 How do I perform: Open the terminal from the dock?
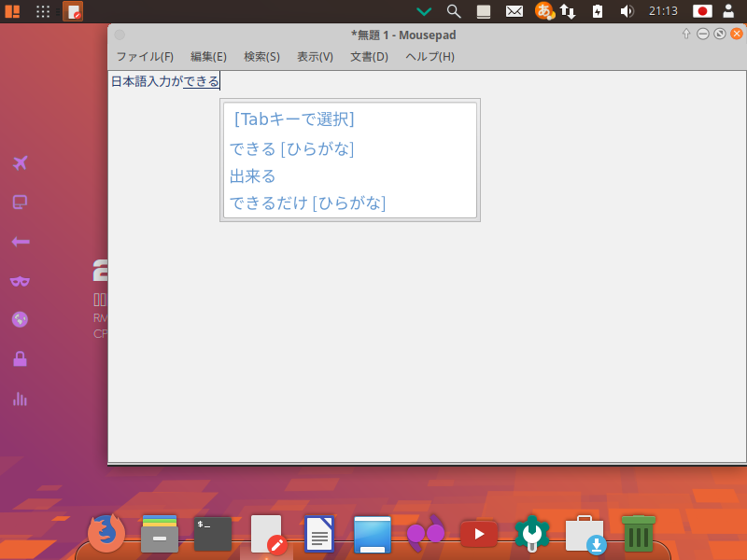point(212,534)
